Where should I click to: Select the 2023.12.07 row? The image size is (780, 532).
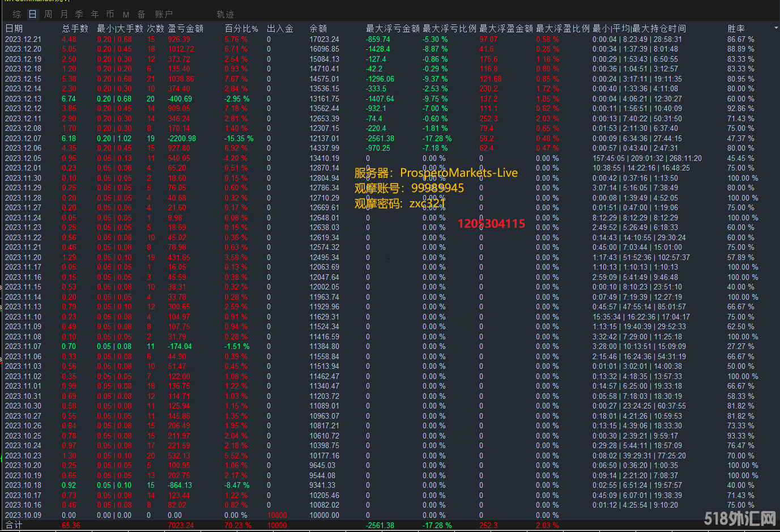pos(23,138)
